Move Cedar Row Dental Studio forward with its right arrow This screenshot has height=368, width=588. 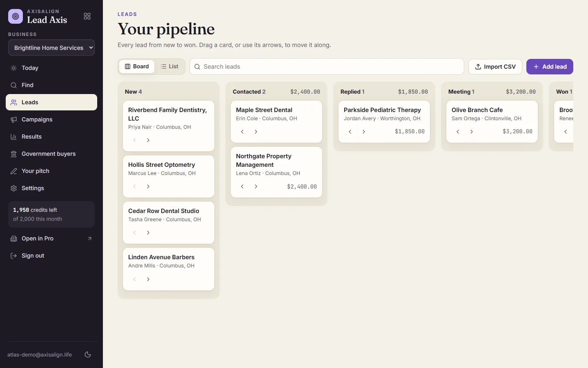coord(148,233)
